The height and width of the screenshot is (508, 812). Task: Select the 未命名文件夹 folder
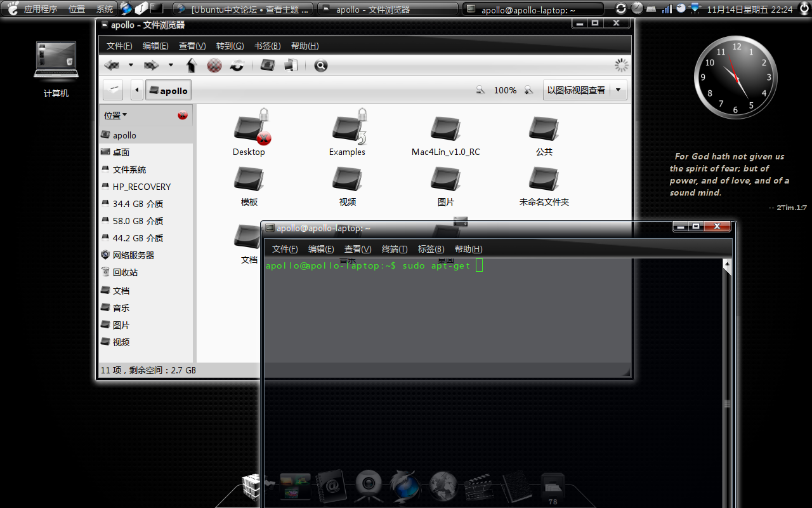pyautogui.click(x=544, y=186)
